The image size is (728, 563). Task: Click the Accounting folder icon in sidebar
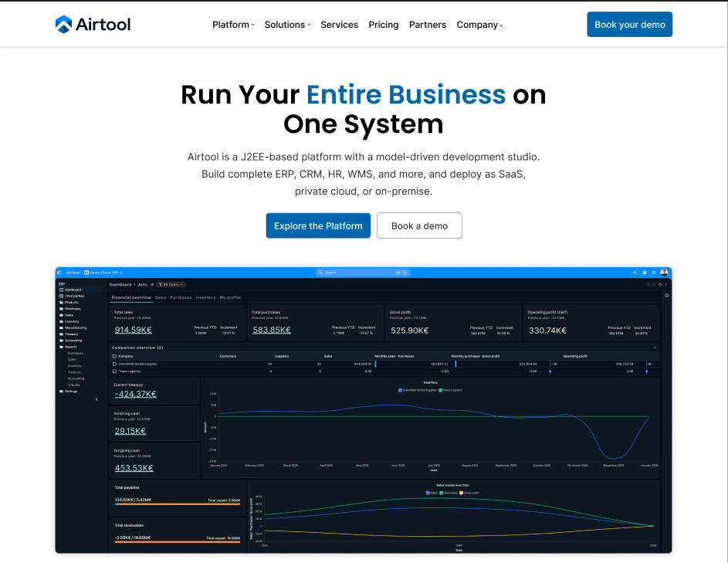click(x=61, y=341)
